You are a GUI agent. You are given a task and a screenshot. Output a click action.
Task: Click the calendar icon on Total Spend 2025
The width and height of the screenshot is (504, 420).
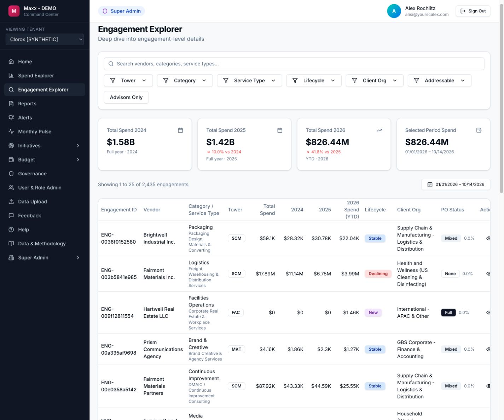coord(280,130)
